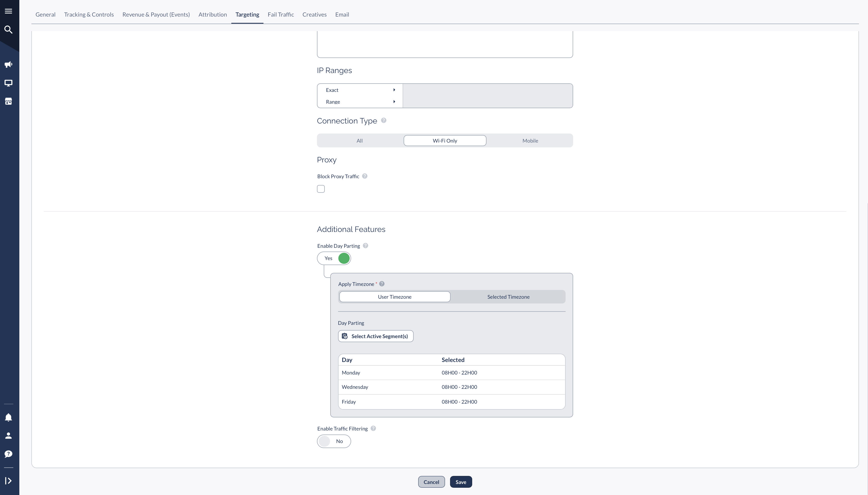Check the Block Proxy Traffic checkbox
The width and height of the screenshot is (868, 495).
pos(321,189)
